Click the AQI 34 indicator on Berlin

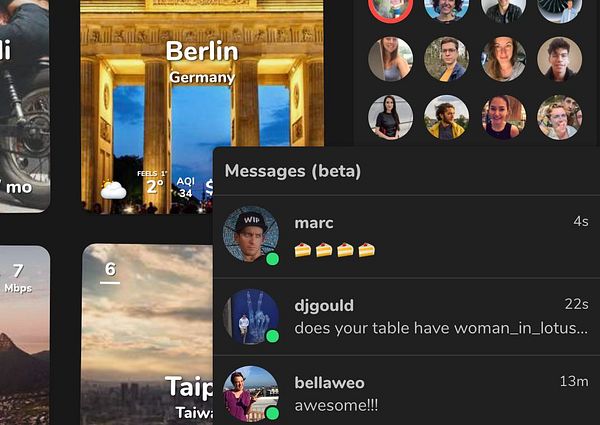pos(186,187)
